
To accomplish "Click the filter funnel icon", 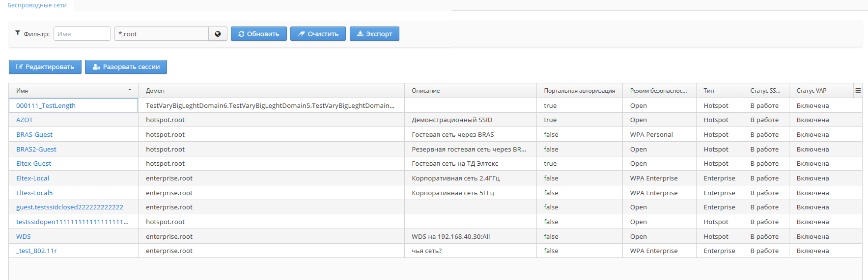I will pos(18,33).
